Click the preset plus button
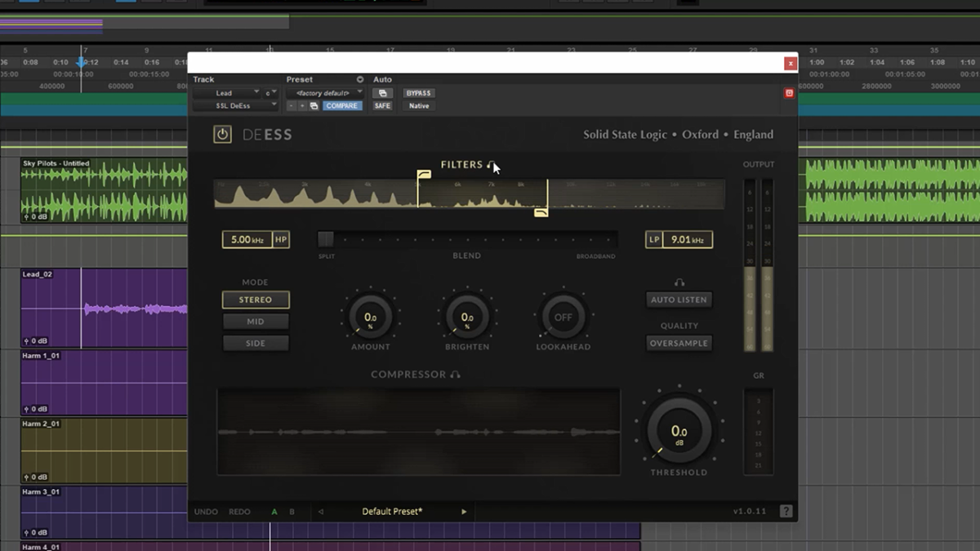980x551 pixels. (x=302, y=106)
